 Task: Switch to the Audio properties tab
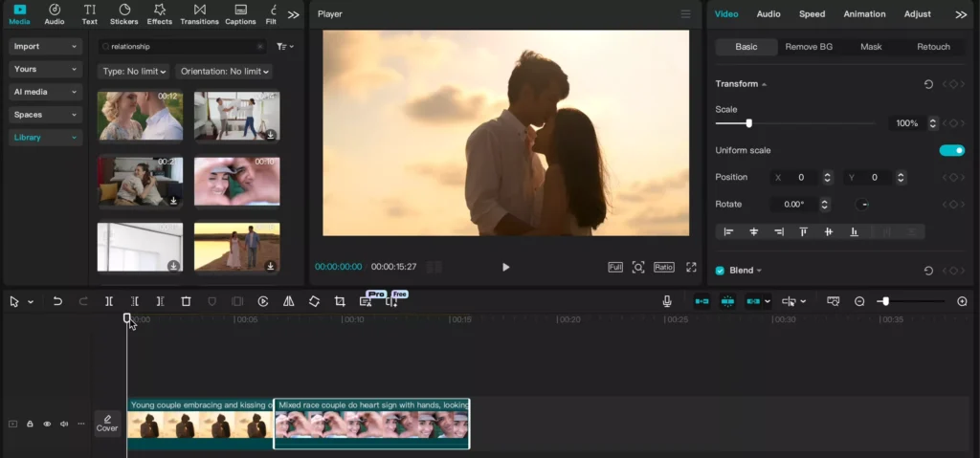(768, 13)
